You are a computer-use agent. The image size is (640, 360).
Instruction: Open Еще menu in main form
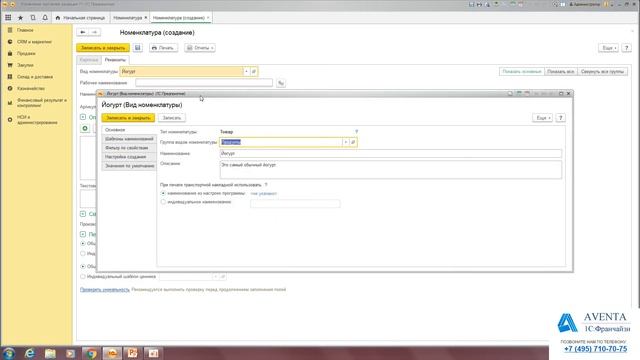click(608, 48)
